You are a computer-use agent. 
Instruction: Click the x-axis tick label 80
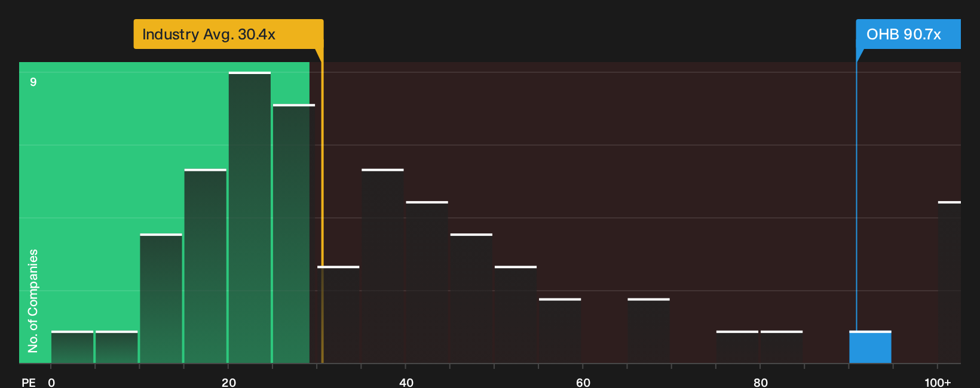[x=761, y=382]
